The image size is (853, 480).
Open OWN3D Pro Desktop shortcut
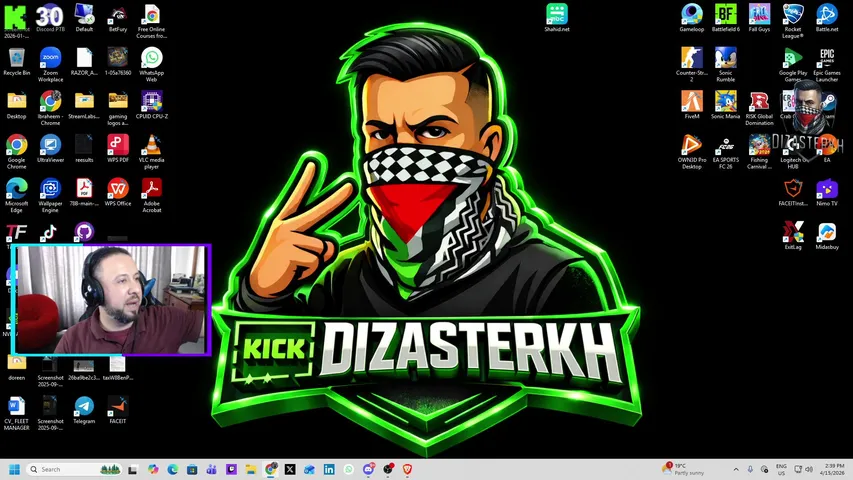point(691,151)
